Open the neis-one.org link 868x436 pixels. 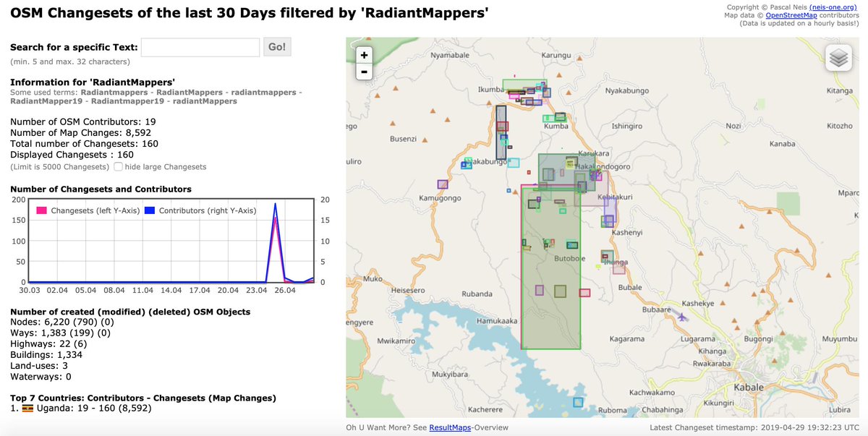click(x=835, y=7)
